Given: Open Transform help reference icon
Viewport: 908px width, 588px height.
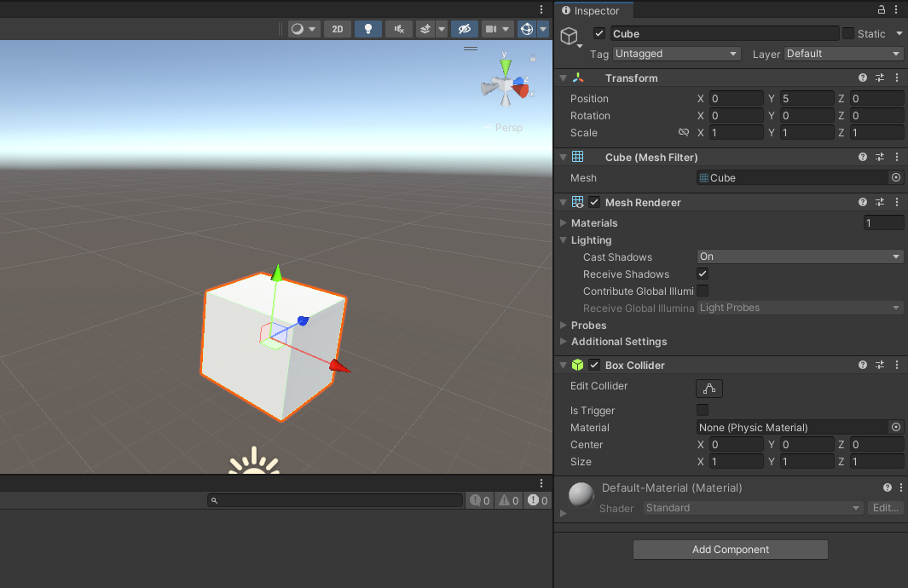Looking at the screenshot, I should click(863, 78).
